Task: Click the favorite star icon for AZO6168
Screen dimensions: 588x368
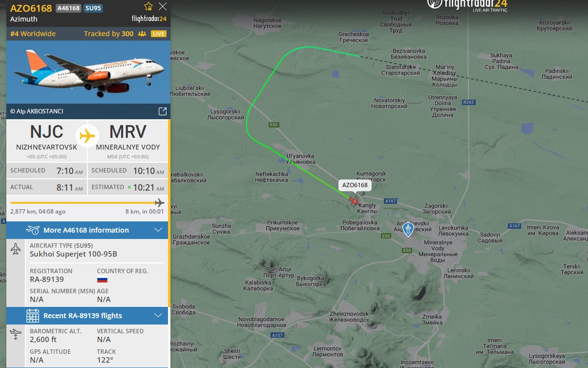Action: click(148, 6)
